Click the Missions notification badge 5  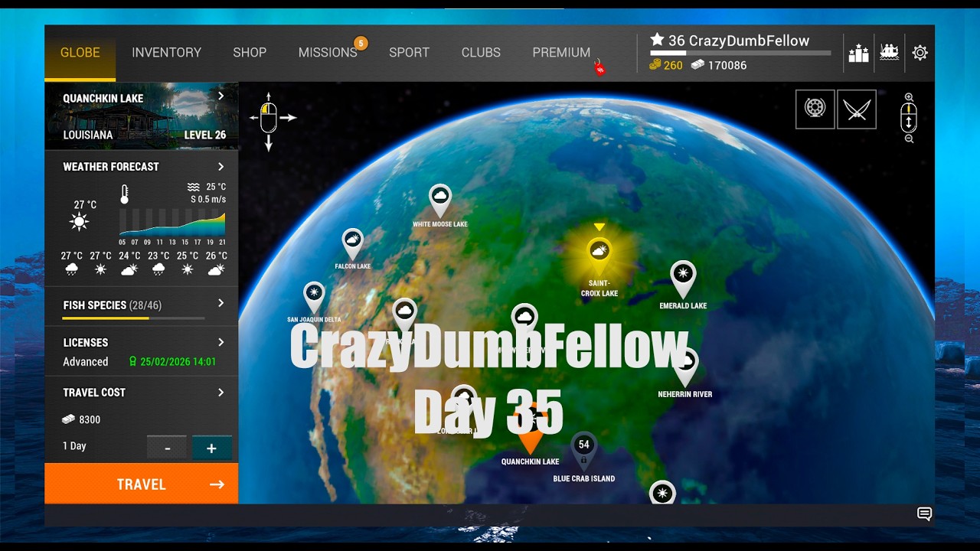tap(361, 44)
